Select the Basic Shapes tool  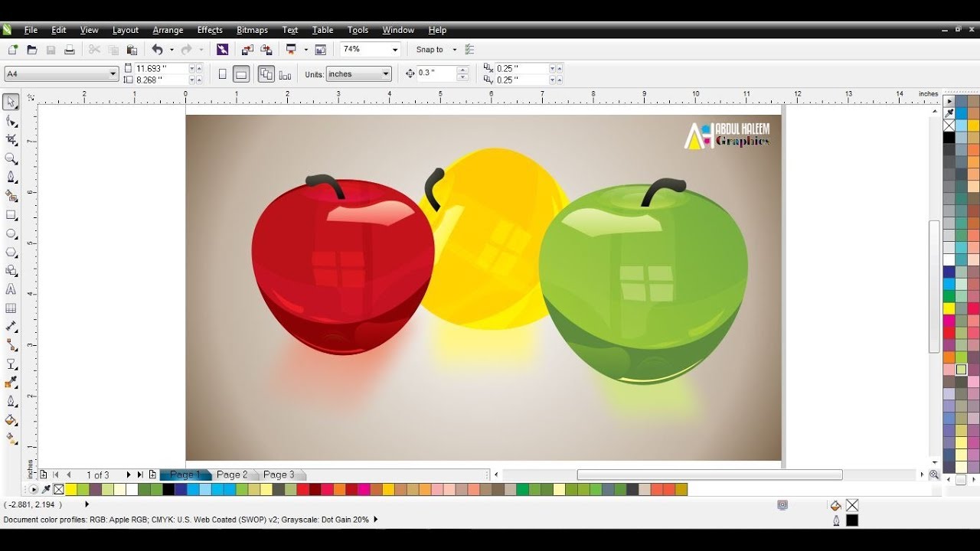click(11, 271)
